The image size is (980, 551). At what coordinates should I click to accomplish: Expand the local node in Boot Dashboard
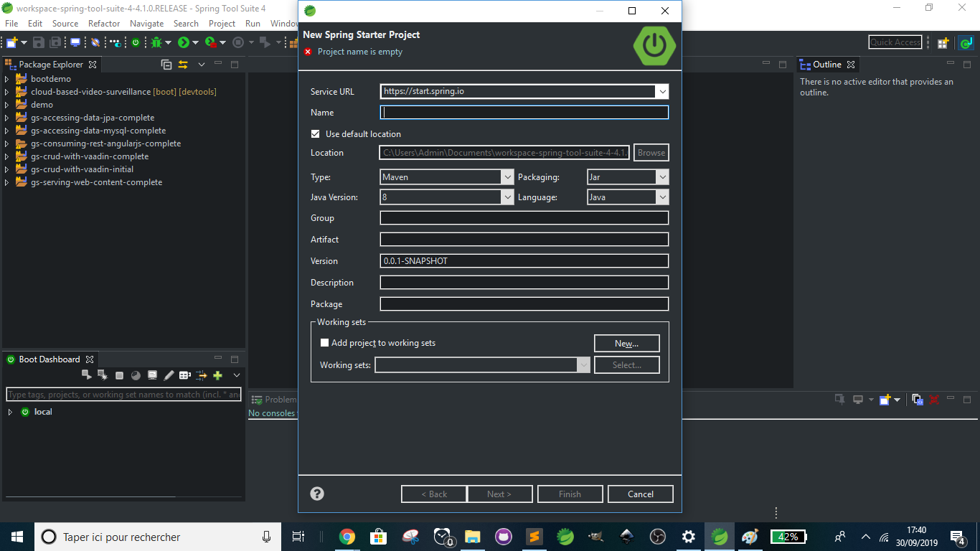coord(9,412)
